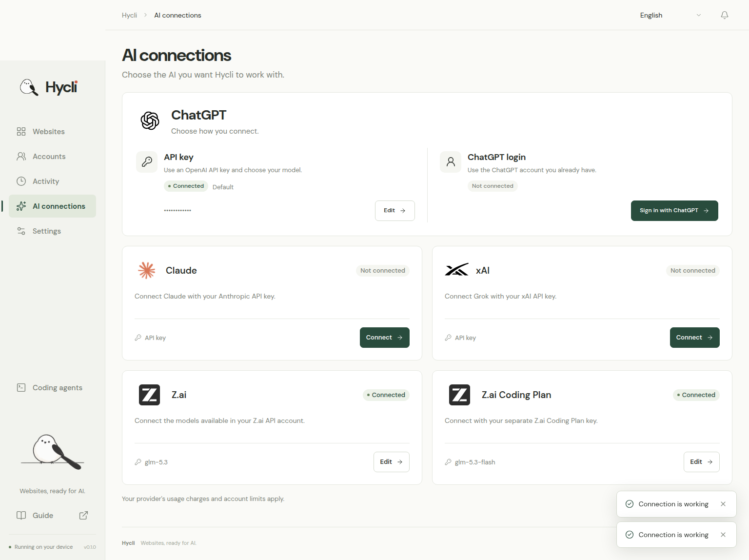Click Sign in with ChatGPT button
This screenshot has width=749, height=560.
click(674, 211)
